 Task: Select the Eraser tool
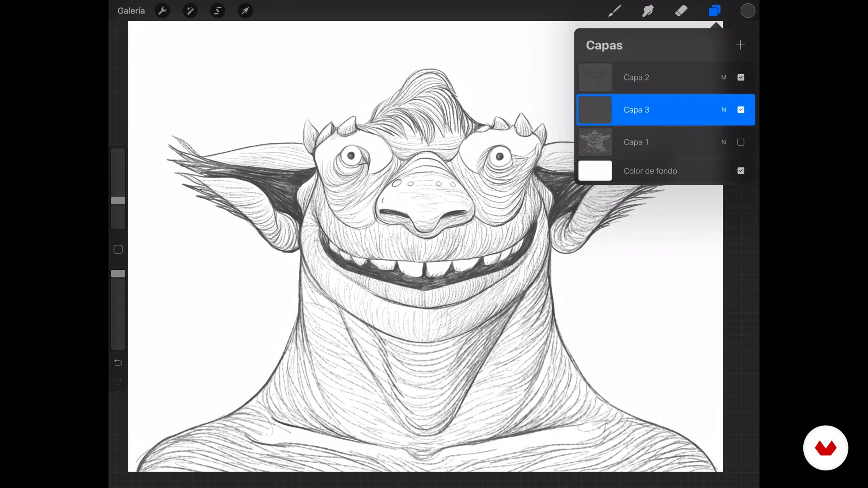click(x=681, y=10)
